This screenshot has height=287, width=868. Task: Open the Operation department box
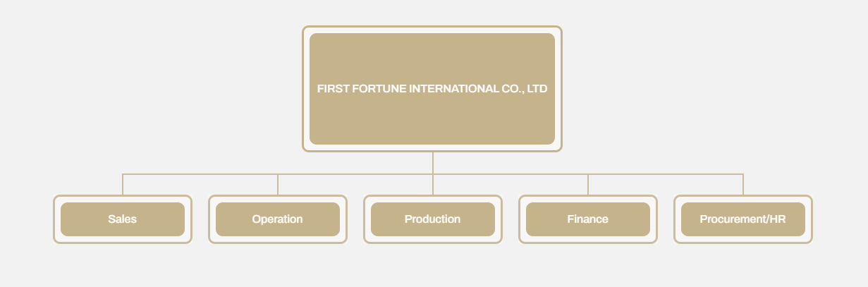pyautogui.click(x=278, y=219)
